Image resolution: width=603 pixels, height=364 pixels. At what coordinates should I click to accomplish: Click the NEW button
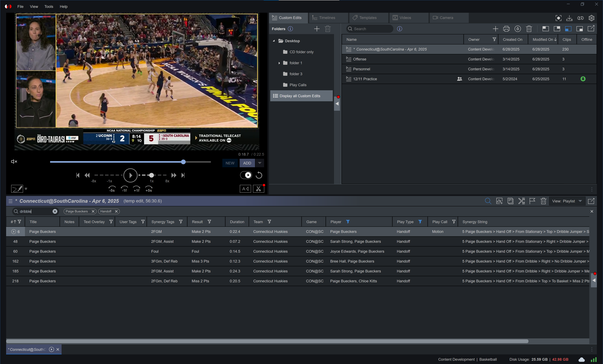tap(230, 163)
